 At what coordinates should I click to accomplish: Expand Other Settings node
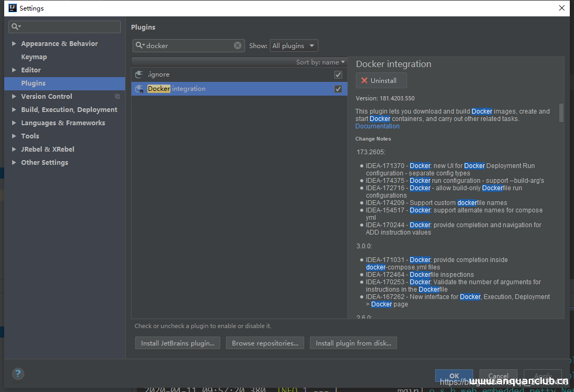point(14,162)
